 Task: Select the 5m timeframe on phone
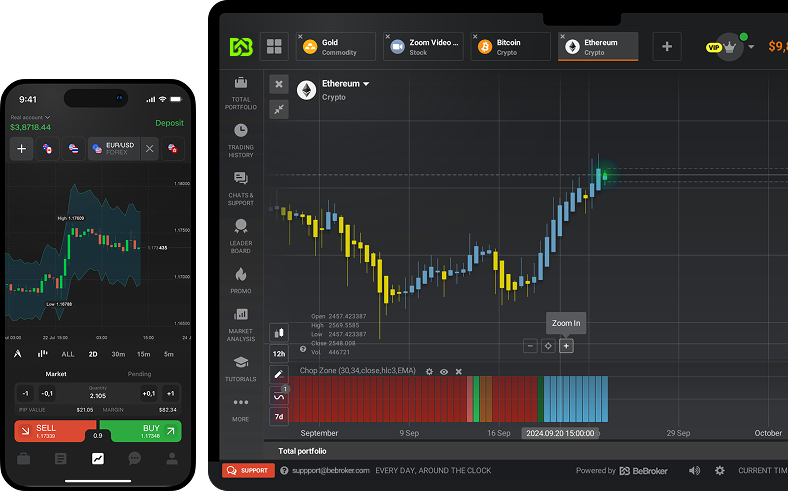pos(169,354)
